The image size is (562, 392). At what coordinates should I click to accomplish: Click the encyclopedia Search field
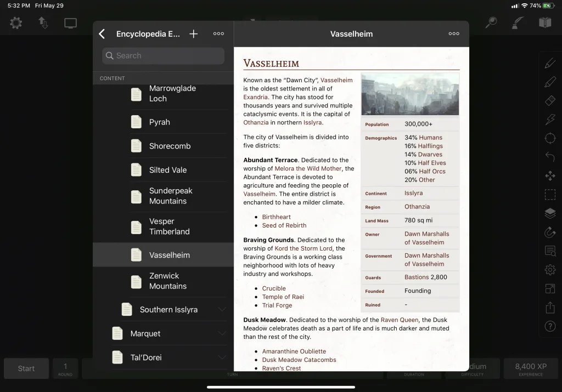click(x=164, y=56)
